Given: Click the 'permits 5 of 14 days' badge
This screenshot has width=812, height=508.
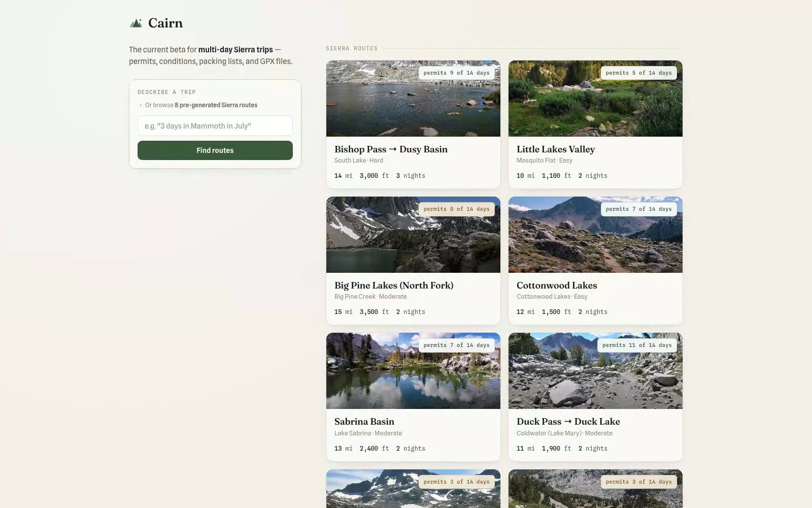Looking at the screenshot, I should click(x=638, y=73).
